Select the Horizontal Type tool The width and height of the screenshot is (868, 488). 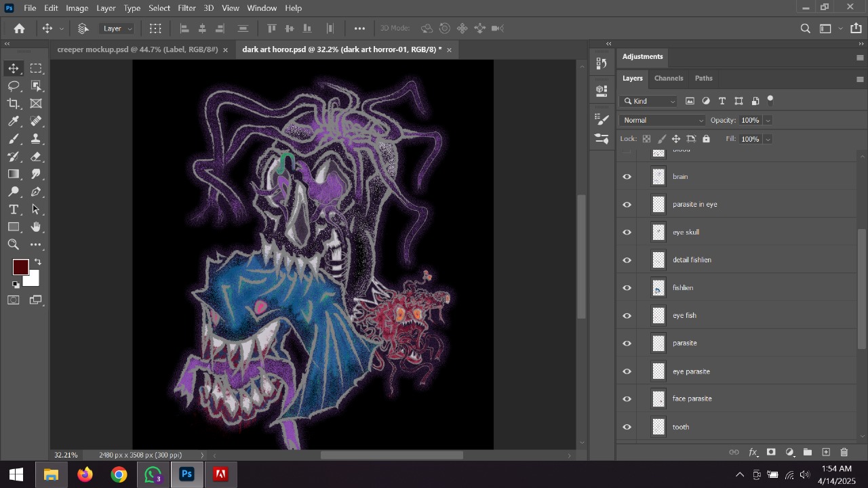14,209
